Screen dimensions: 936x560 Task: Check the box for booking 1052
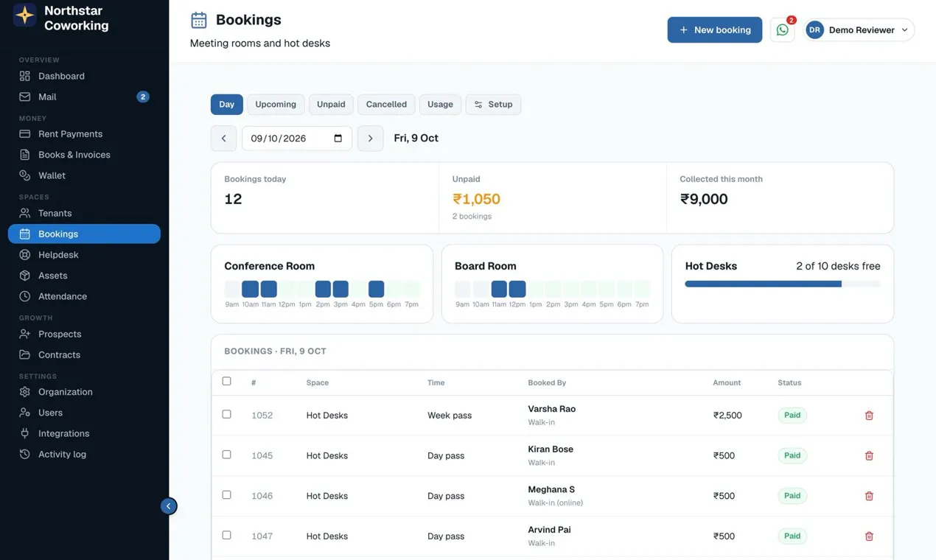tap(226, 415)
